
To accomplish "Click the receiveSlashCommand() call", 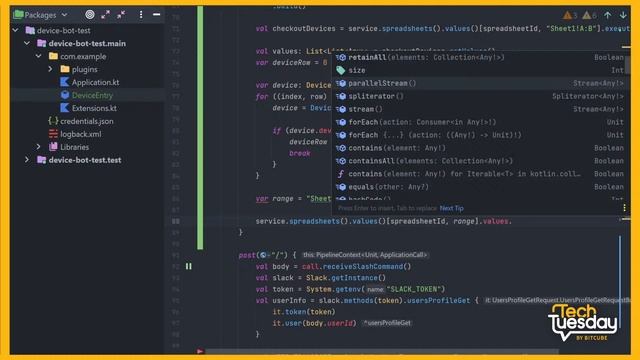I will (367, 267).
